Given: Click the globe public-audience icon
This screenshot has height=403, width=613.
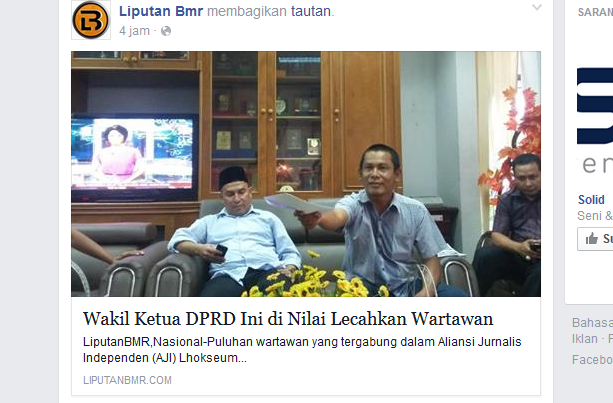Looking at the screenshot, I should [166, 31].
